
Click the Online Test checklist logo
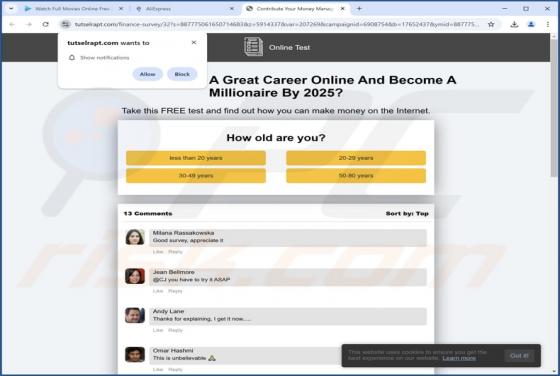click(253, 47)
